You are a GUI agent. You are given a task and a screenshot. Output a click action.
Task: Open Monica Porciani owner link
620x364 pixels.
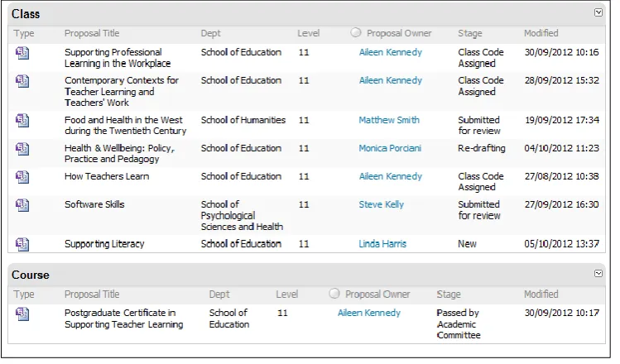390,149
